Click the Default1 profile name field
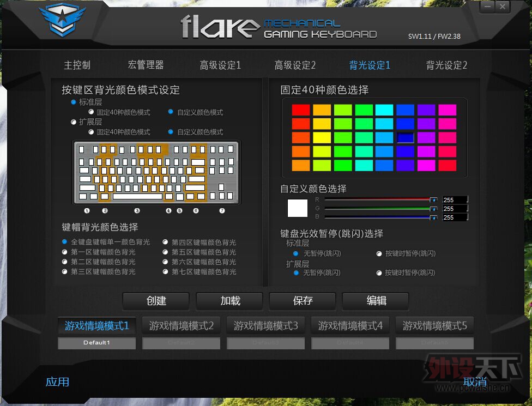532x406 pixels. point(96,343)
